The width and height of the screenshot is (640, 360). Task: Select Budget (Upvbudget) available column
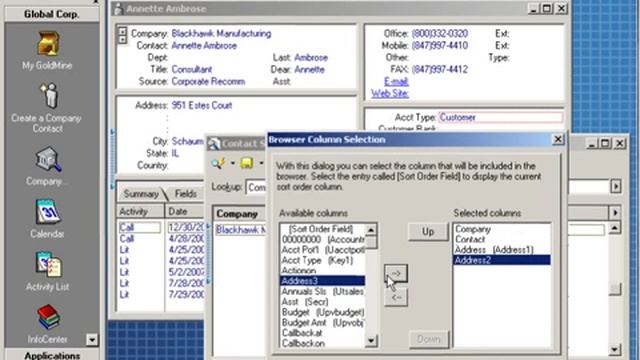point(322,312)
